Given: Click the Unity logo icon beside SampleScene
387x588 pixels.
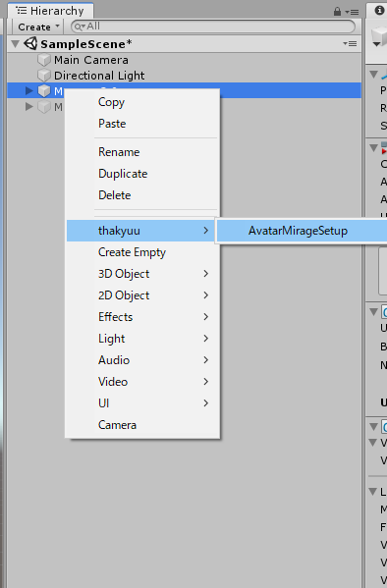Looking at the screenshot, I should coord(30,43).
